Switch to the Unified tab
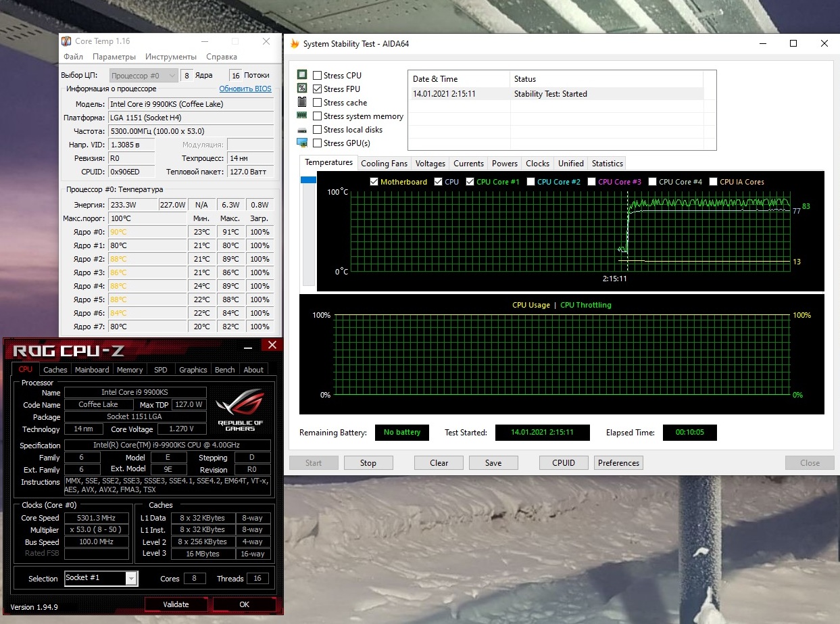This screenshot has width=840, height=624. point(571,164)
